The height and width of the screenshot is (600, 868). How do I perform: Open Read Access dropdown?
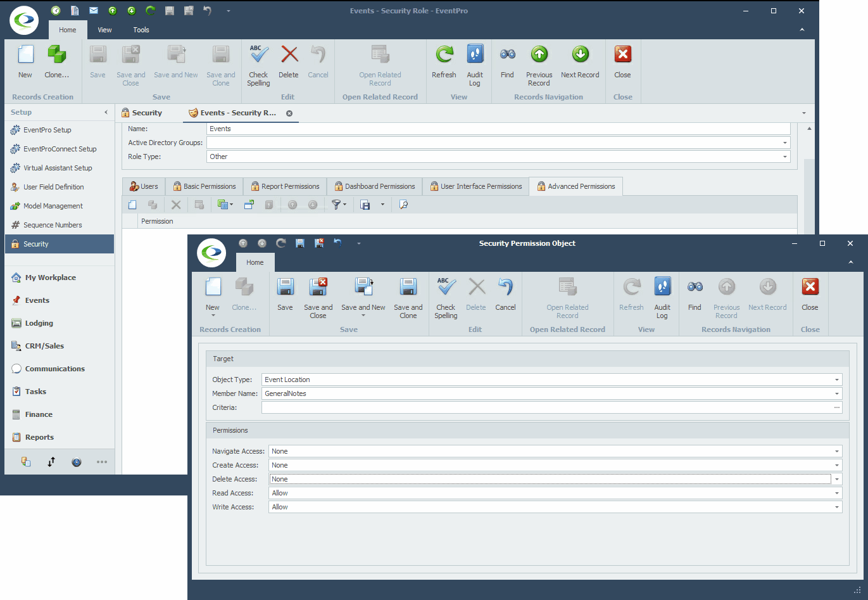tap(837, 493)
